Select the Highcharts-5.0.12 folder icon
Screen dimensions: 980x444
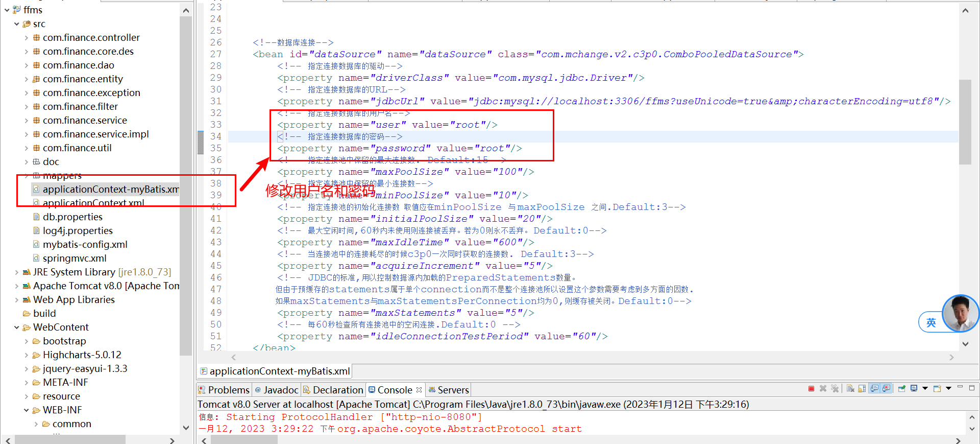36,355
